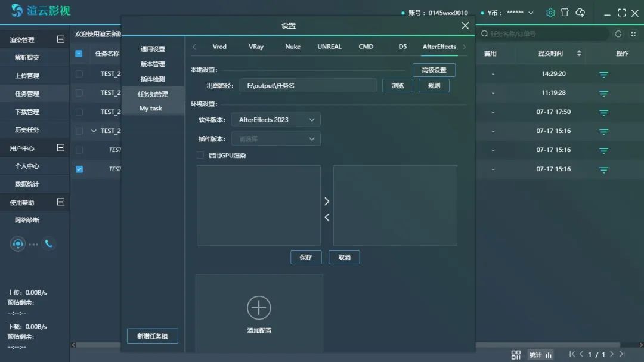Collapse the expanded TEST_2 task row
Viewport: 644px width, 362px height.
click(94, 131)
